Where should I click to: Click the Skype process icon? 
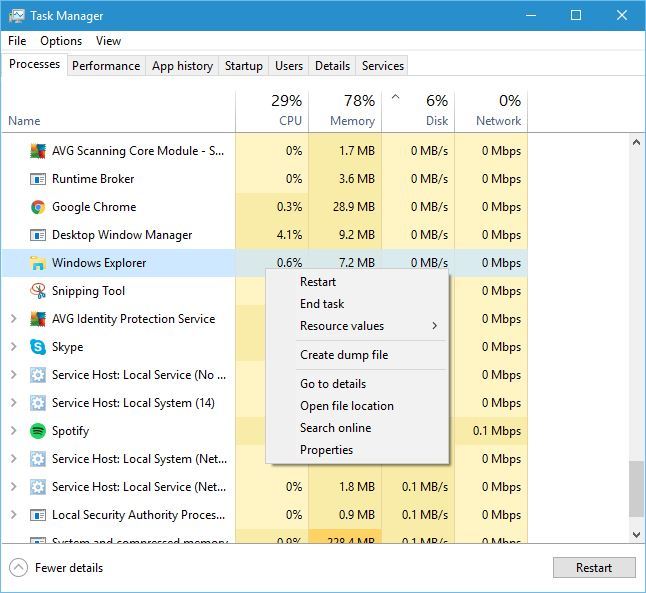point(38,347)
